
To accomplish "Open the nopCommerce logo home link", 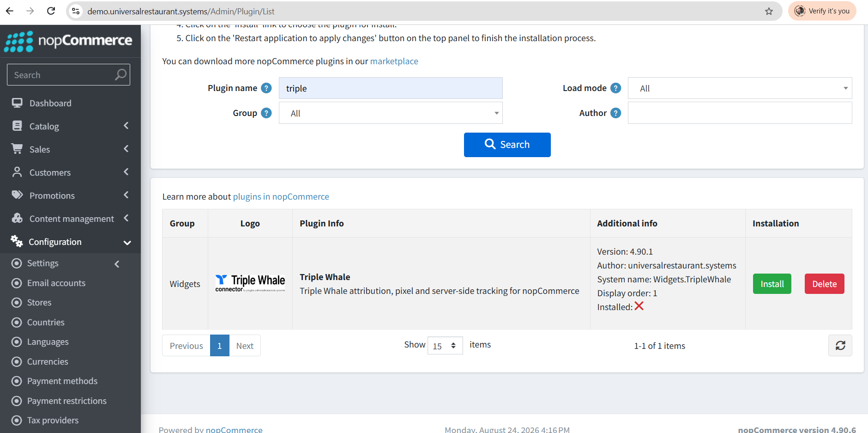I will point(68,41).
